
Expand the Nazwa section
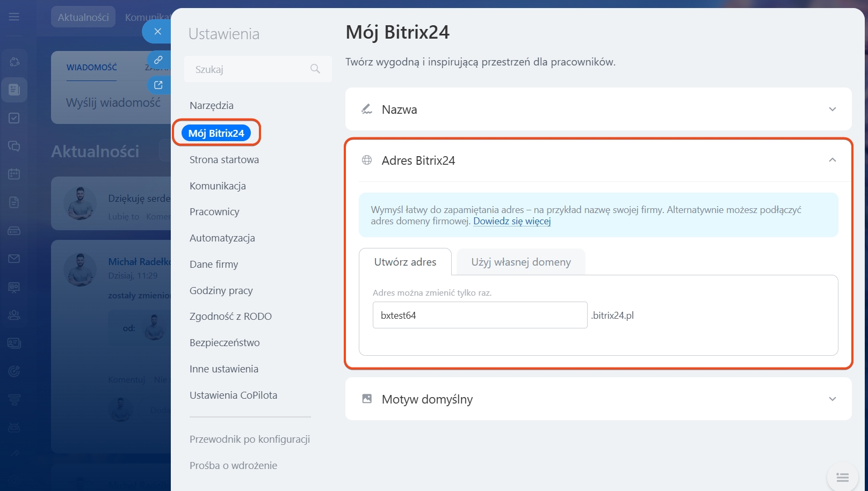832,109
